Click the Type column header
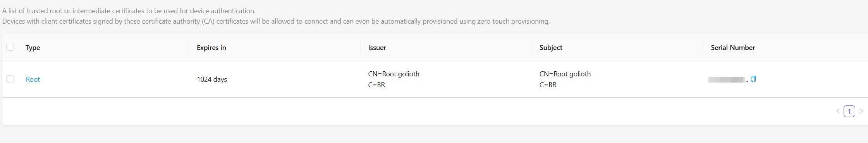 [x=33, y=48]
